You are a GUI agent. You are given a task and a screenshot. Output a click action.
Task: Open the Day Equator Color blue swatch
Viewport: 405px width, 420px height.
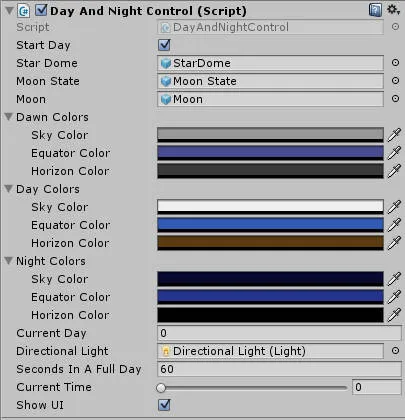click(x=270, y=225)
